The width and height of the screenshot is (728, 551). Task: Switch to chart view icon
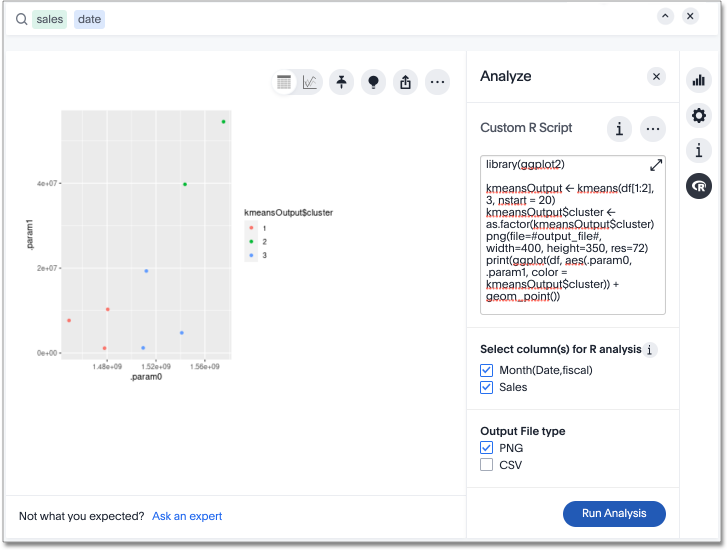click(x=310, y=82)
